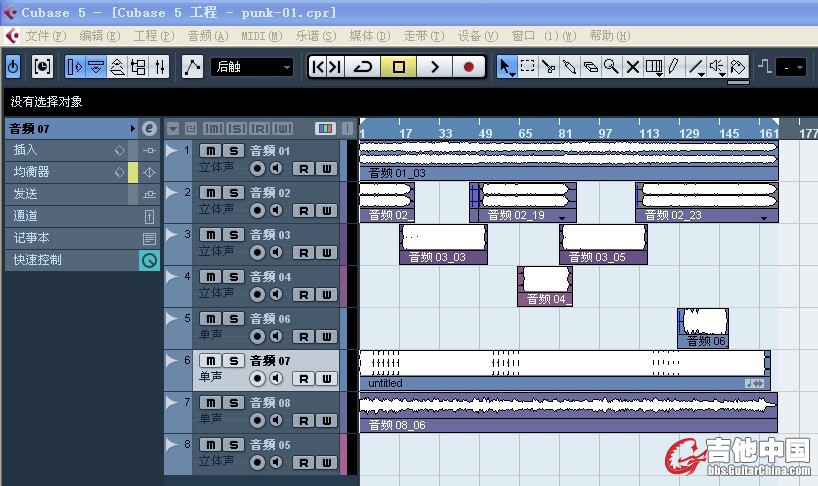818x486 pixels.
Task: Open the Mixer button in toolbar
Action: 159,67
